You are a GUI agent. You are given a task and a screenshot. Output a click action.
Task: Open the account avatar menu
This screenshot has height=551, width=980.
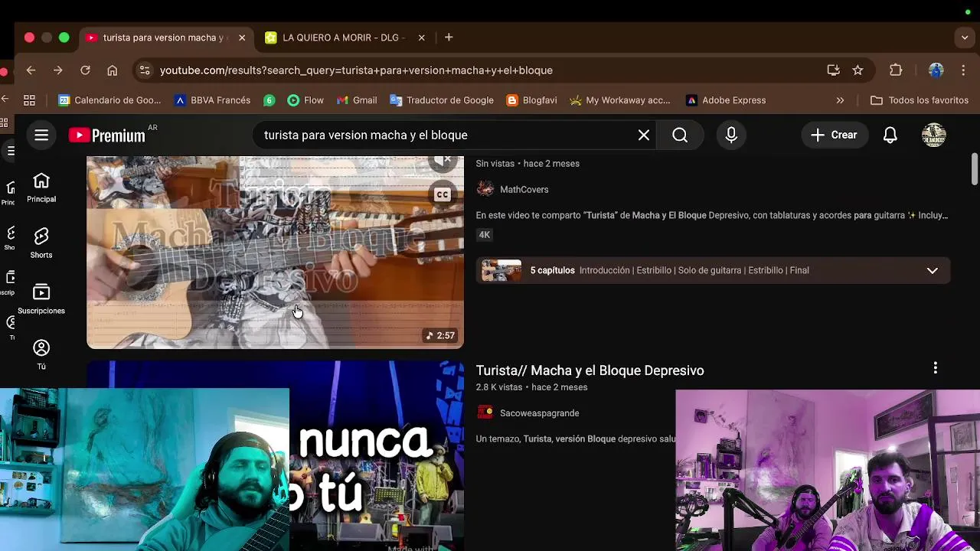(x=934, y=135)
